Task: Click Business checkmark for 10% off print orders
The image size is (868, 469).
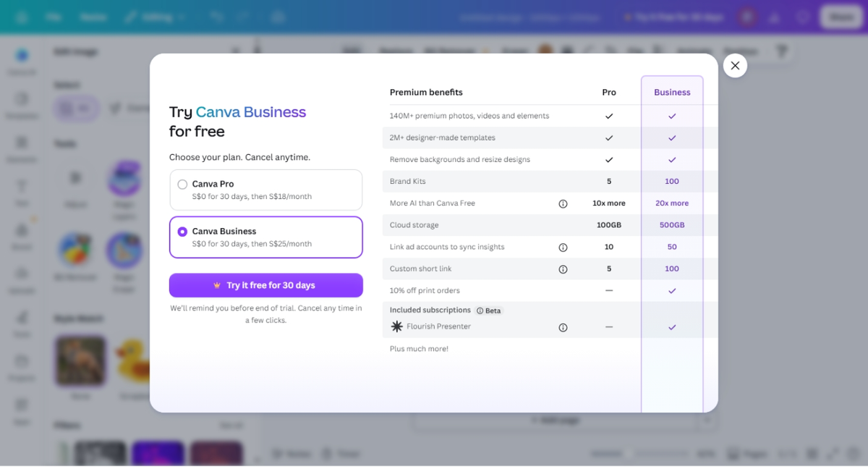Action: [x=672, y=291]
